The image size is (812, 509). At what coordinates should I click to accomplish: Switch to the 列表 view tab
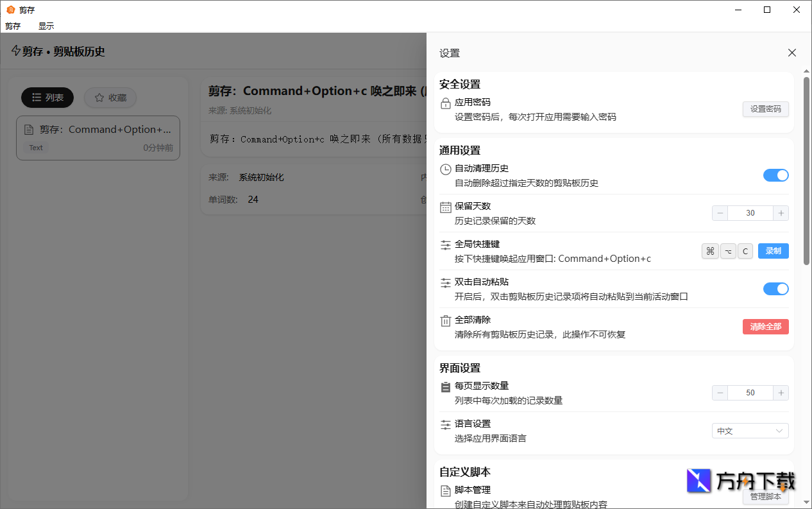(x=47, y=98)
